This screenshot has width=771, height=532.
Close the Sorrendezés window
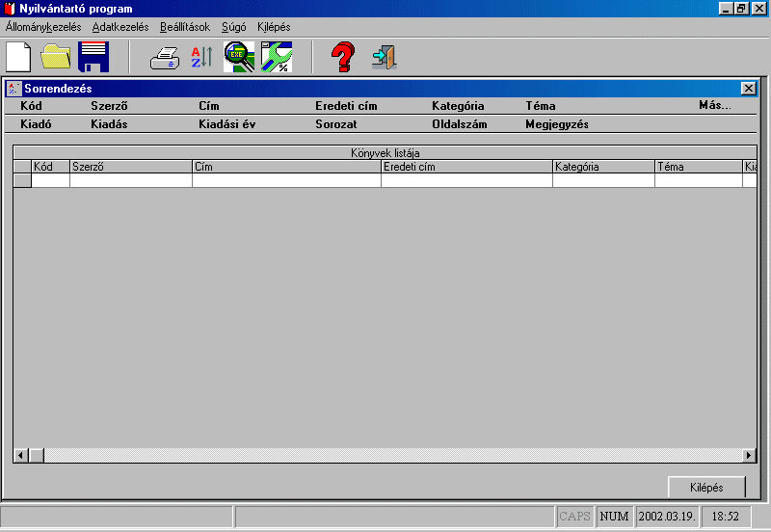(748, 89)
